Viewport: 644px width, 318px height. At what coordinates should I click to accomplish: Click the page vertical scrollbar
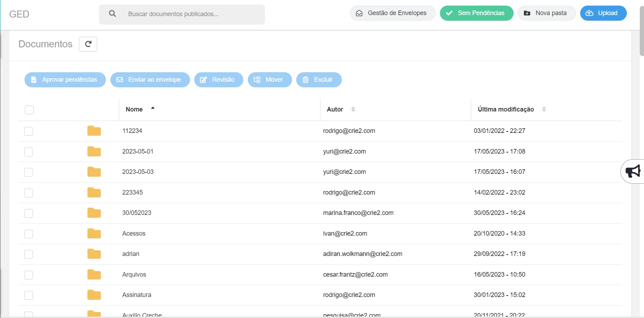(x=642, y=31)
